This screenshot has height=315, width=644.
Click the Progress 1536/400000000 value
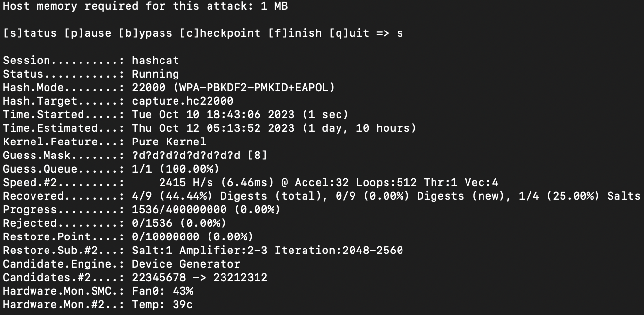179,210
